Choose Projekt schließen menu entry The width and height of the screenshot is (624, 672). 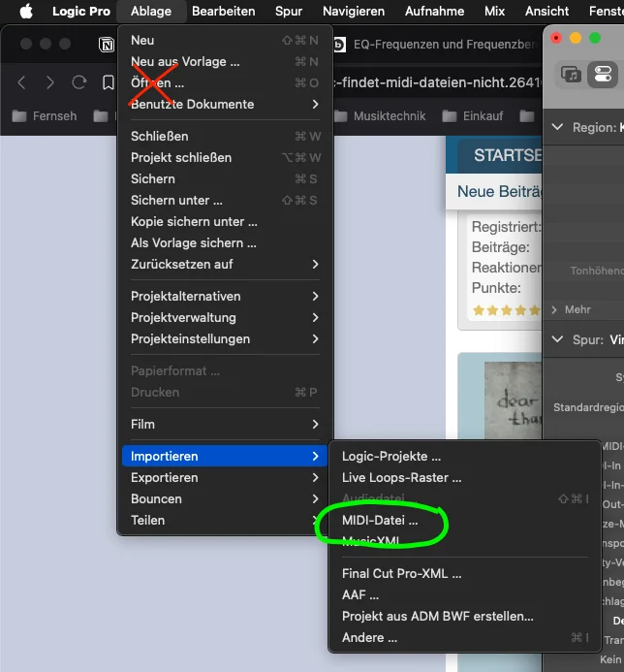[225, 158]
